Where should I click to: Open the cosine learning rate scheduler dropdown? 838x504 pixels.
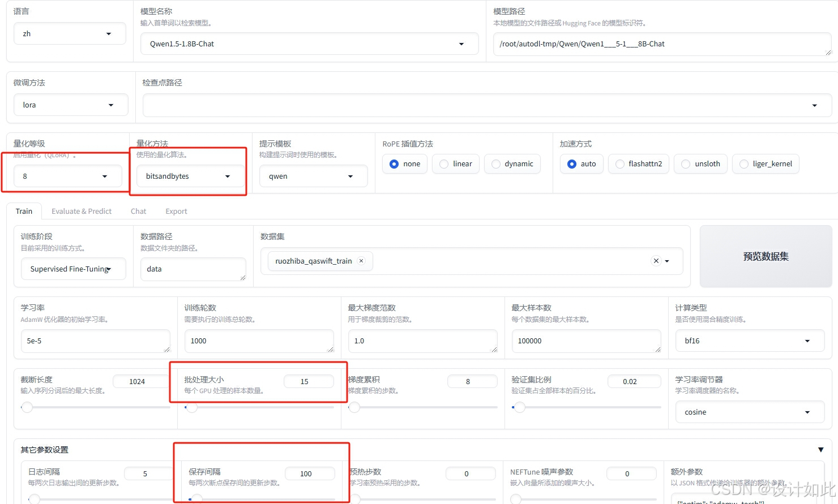tap(750, 412)
